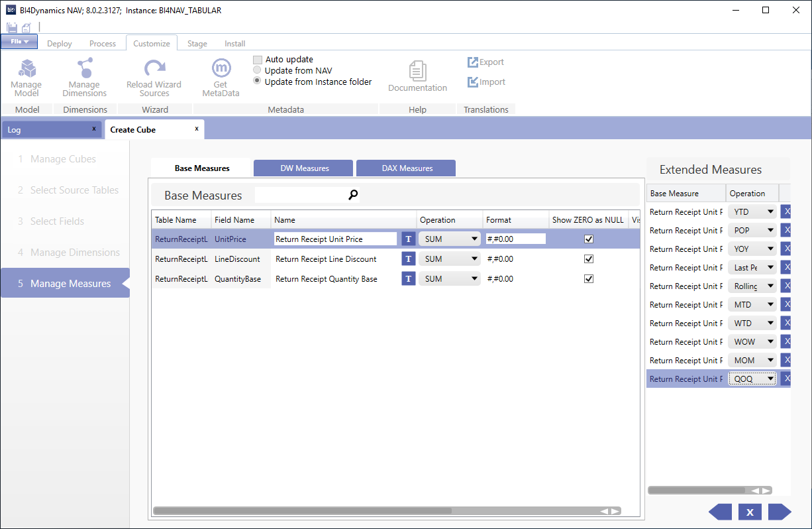
Task: Delete the MTD extended measure with X
Action: (786, 305)
